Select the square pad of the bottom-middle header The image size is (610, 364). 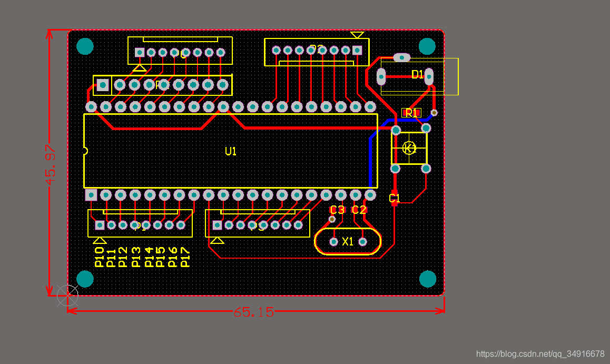(217, 225)
